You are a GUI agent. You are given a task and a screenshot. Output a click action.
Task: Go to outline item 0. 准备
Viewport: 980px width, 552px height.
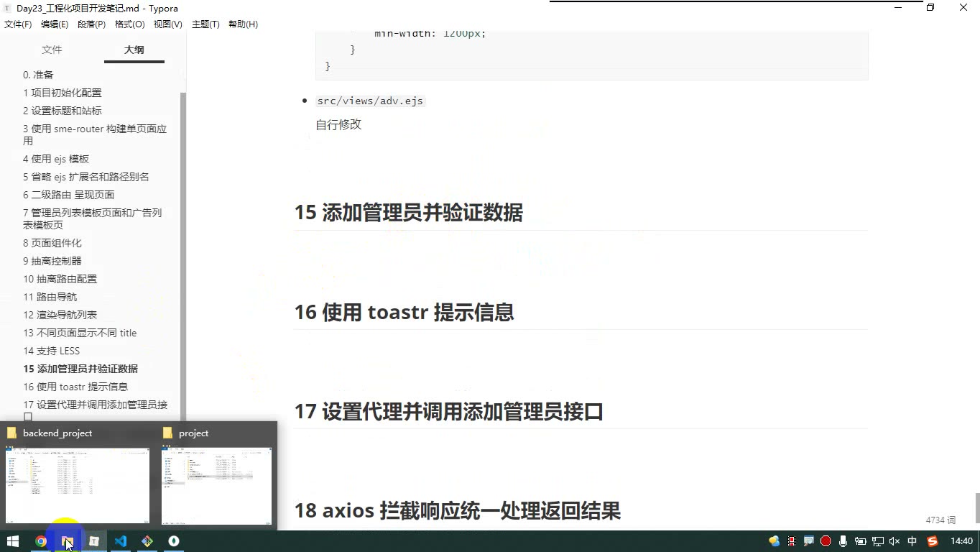[38, 75]
